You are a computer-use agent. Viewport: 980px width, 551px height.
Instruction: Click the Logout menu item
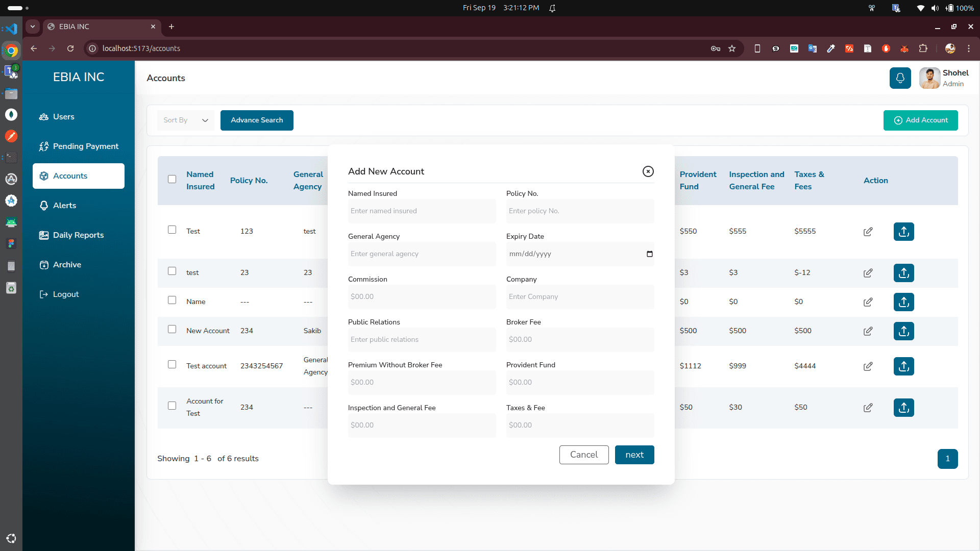[x=65, y=294]
